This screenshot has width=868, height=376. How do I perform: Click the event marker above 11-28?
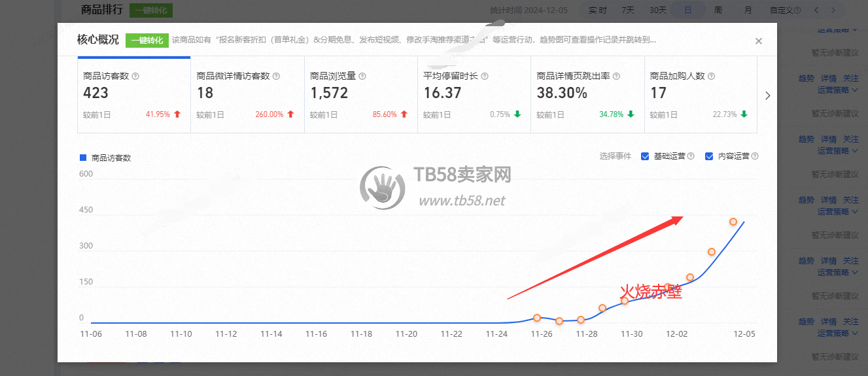[x=581, y=320]
